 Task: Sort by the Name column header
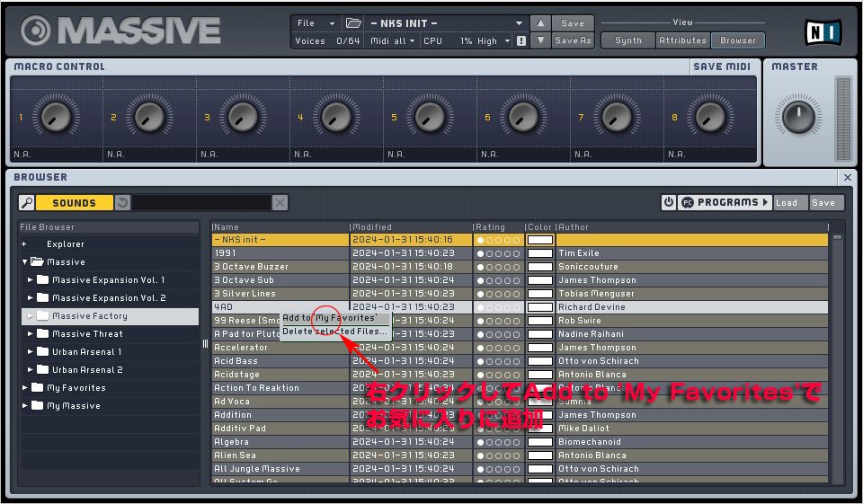point(280,226)
